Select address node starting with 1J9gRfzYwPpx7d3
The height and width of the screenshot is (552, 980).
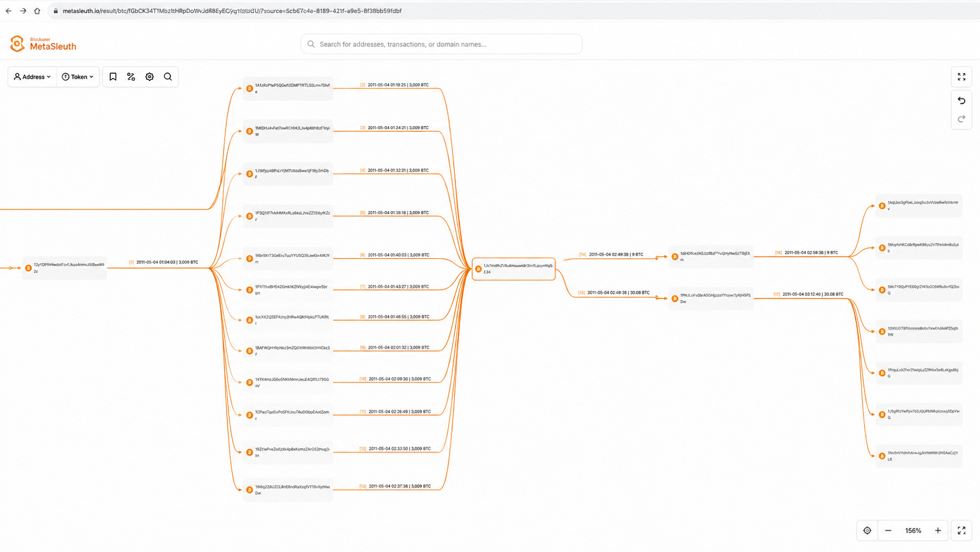click(x=919, y=414)
